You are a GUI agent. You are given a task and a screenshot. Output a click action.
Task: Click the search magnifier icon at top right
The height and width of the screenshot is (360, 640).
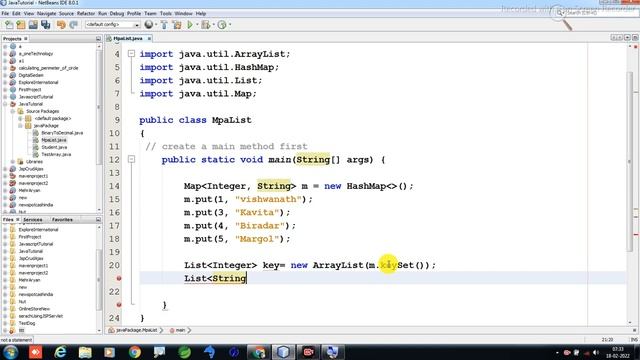tap(560, 13)
